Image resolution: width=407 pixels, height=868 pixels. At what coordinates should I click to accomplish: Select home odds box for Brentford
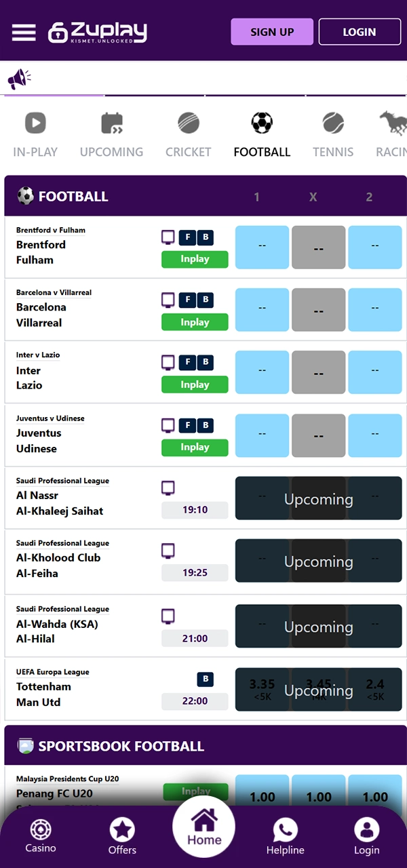tap(262, 248)
